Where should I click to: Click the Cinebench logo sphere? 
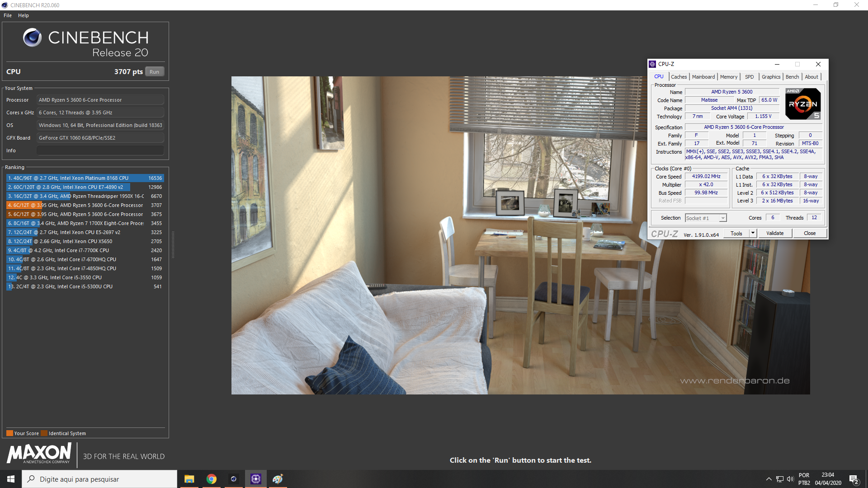coord(32,38)
